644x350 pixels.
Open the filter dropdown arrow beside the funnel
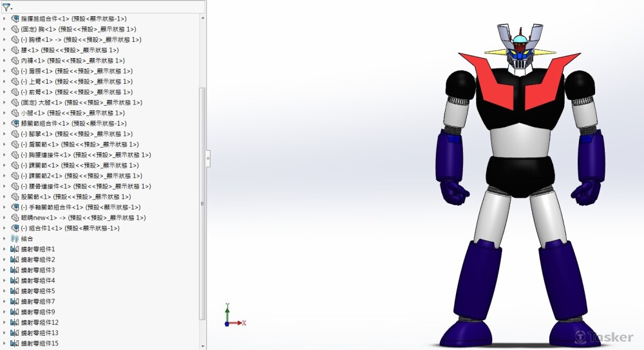(12, 8)
